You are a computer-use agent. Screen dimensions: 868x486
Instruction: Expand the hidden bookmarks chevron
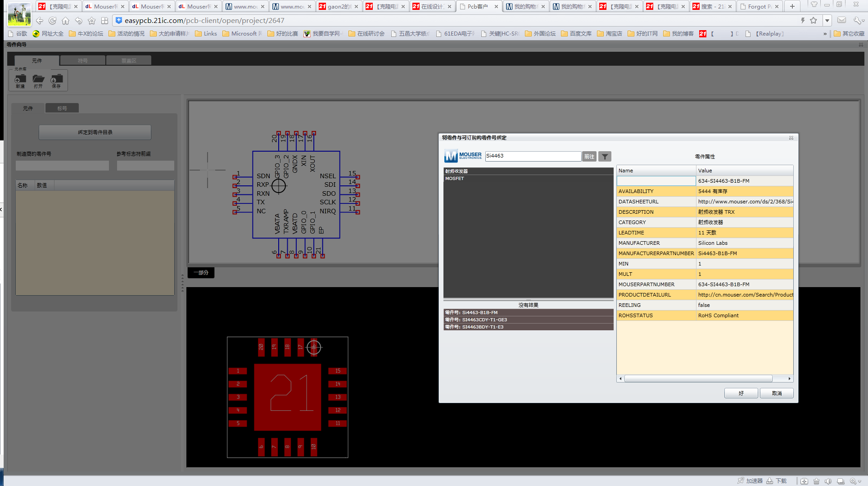(x=825, y=34)
